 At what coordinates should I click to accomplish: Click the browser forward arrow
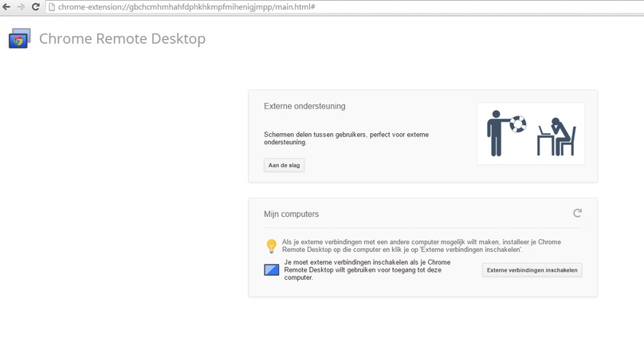click(21, 7)
